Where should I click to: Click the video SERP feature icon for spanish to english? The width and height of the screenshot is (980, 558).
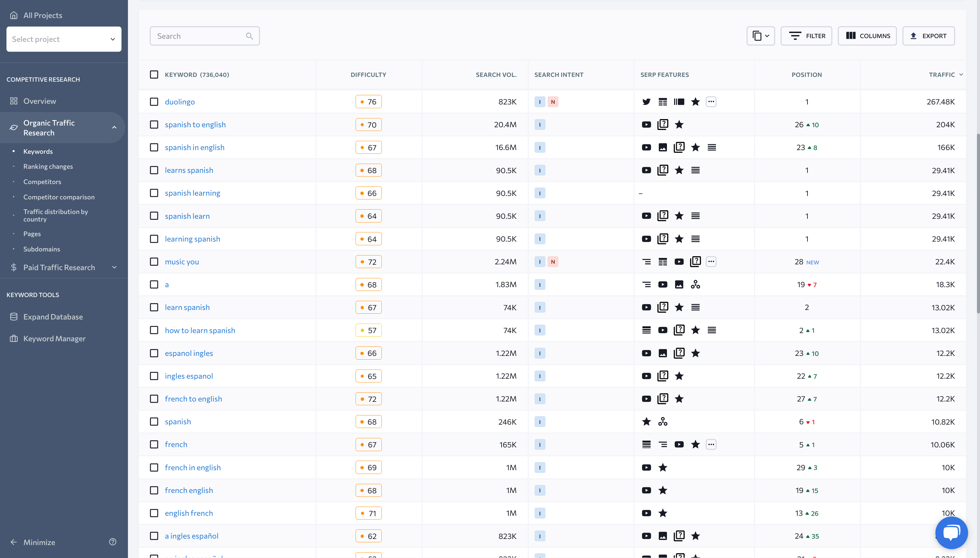[646, 125]
